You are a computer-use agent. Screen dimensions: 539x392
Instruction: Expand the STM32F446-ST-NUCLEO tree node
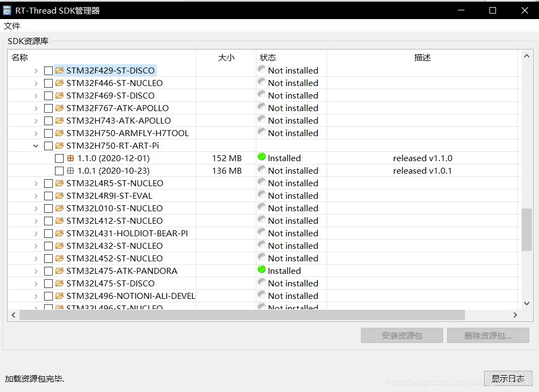tap(36, 83)
